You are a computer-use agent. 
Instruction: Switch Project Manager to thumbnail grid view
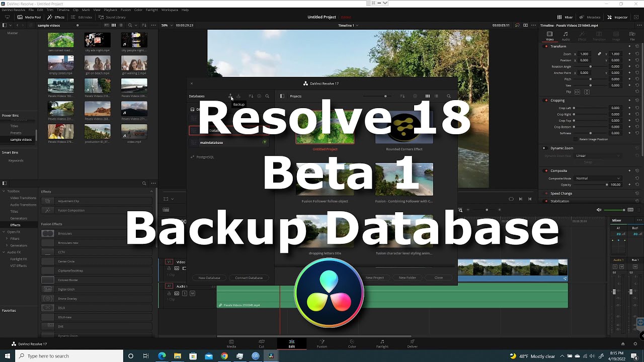(x=428, y=96)
